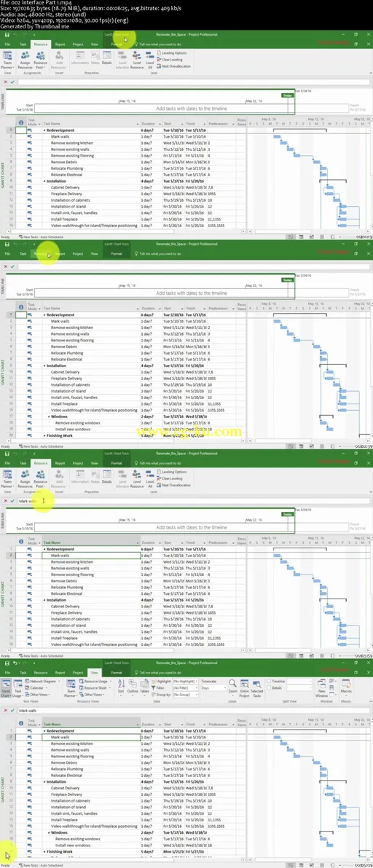Viewport: 373px width, 868px height.
Task: Open the Macros menu
Action: pyautogui.click(x=347, y=687)
